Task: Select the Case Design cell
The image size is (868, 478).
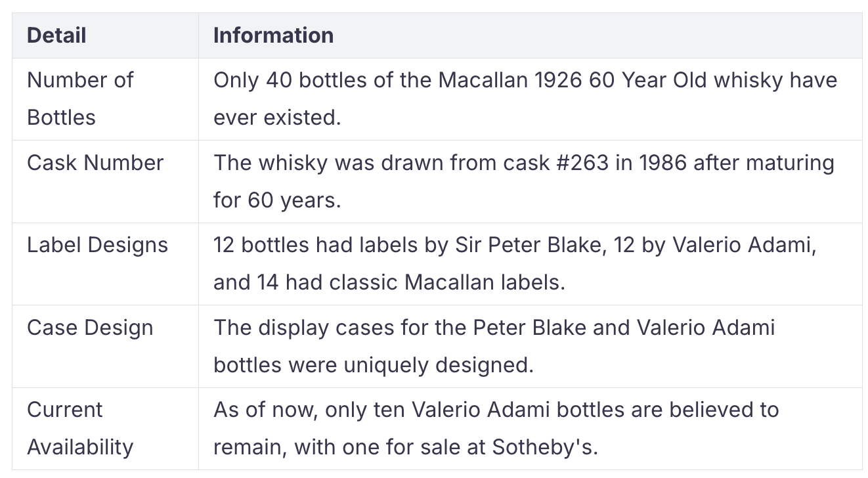Action: pos(105,346)
